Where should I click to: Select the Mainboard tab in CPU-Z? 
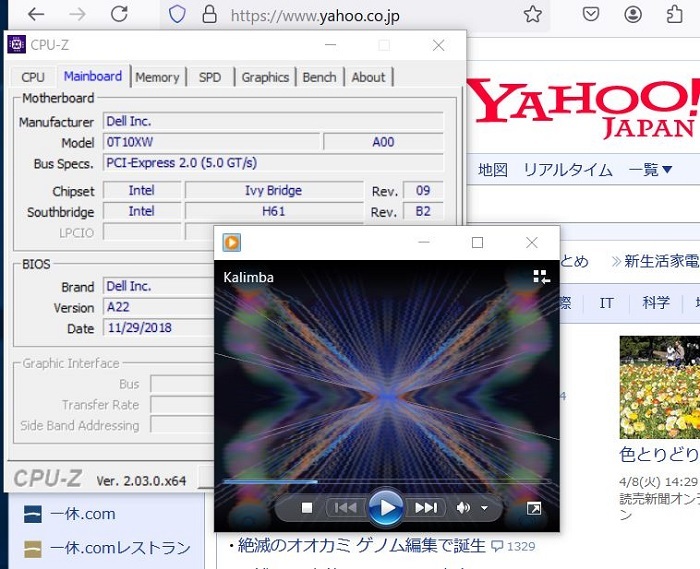[x=93, y=76]
